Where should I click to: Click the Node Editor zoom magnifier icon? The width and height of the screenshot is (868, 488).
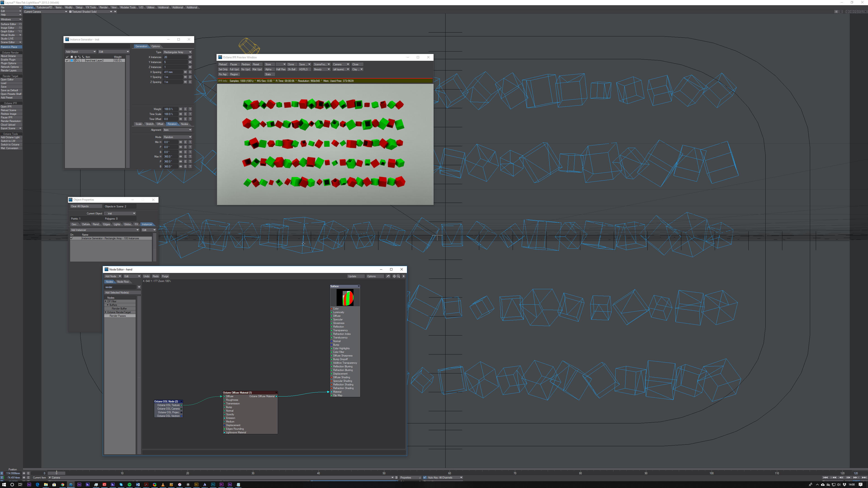click(399, 276)
